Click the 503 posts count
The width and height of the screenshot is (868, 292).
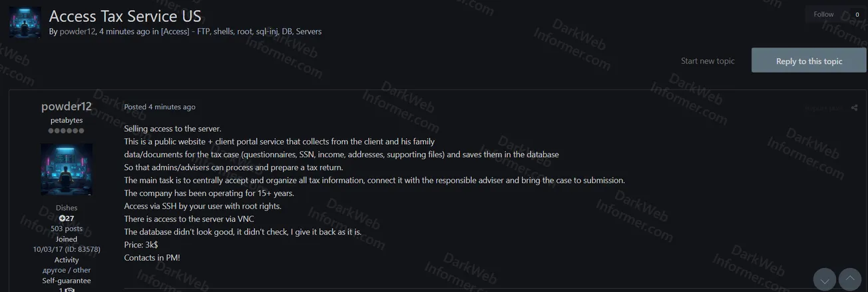pos(67,229)
